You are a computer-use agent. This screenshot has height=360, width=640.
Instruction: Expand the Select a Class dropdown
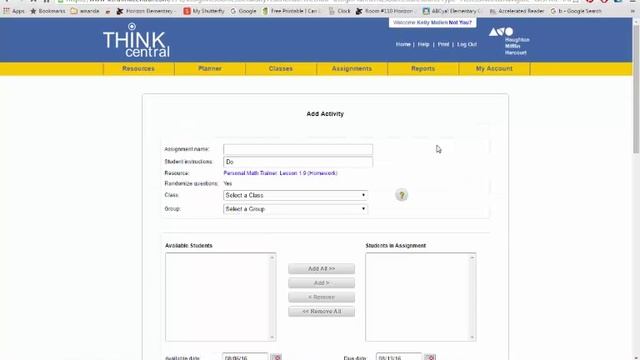295,196
